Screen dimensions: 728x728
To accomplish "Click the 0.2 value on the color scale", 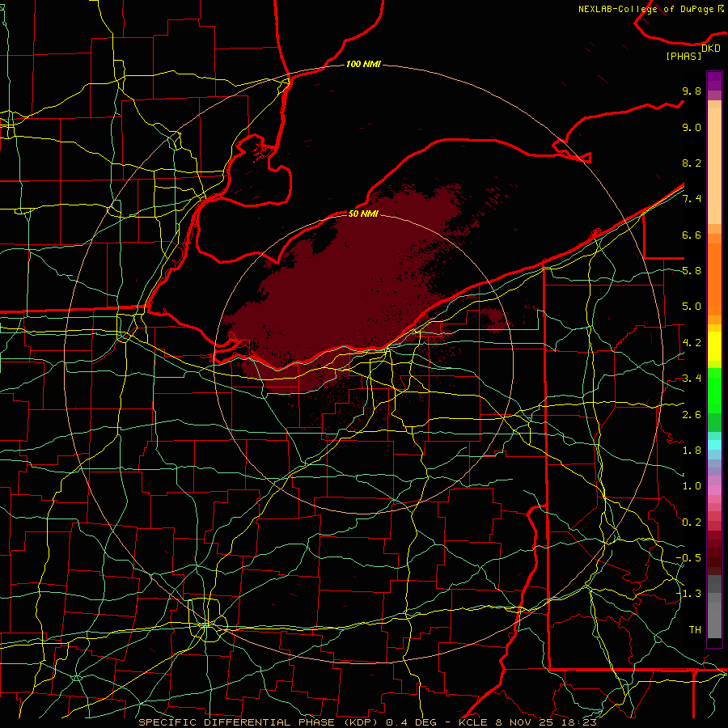I will [692, 523].
